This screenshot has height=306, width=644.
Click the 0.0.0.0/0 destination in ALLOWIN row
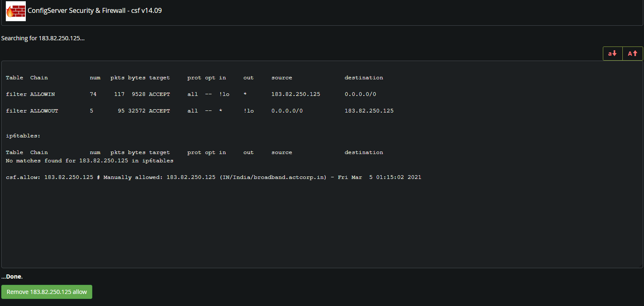360,94
